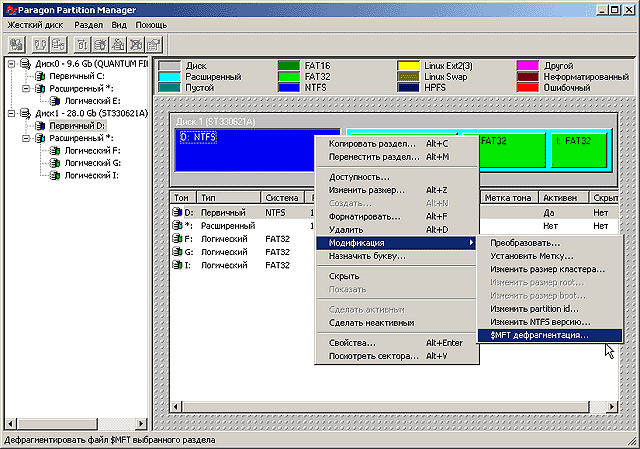Image resolution: width=640 pixels, height=449 pixels.
Task: Click the volume icon of row *: Расширенный
Action: tap(177, 225)
